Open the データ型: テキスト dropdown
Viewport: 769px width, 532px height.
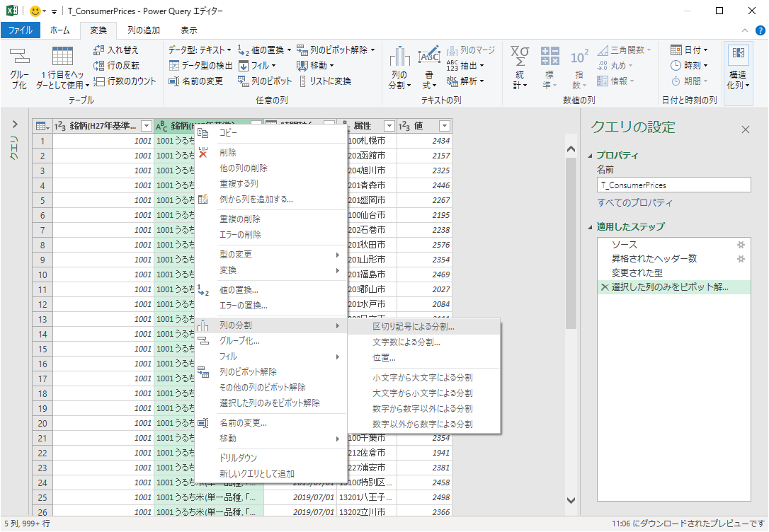pos(200,50)
